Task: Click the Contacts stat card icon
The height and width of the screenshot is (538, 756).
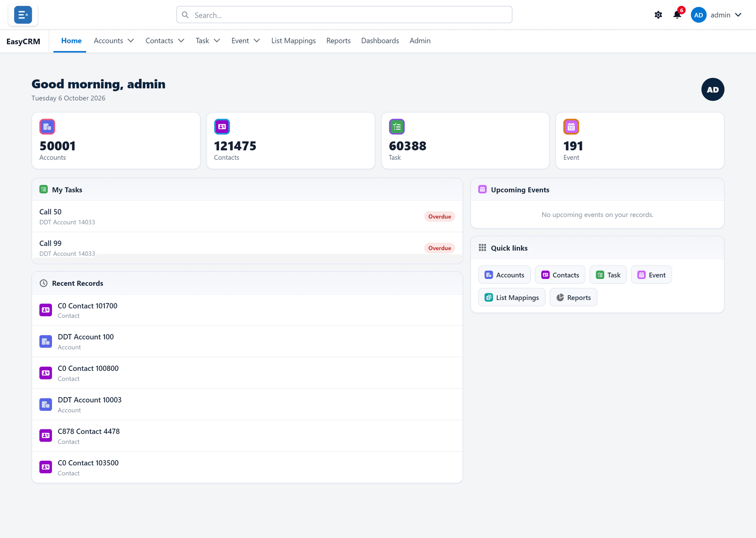Action: (222, 127)
